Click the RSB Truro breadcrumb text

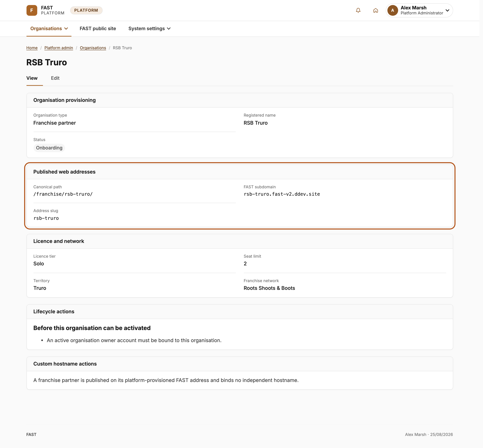tap(122, 48)
